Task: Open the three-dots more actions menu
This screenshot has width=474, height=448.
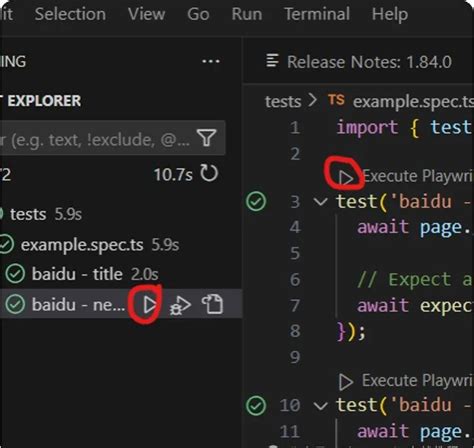Action: pos(211,61)
